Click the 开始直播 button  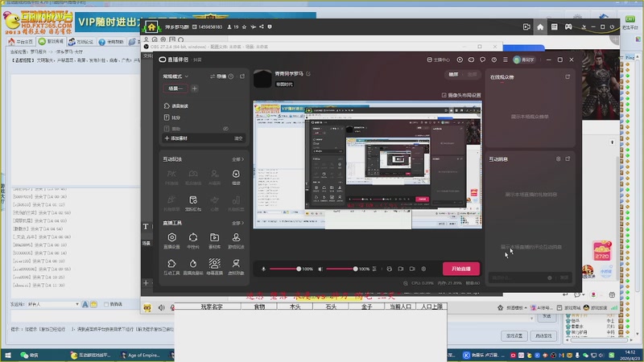[x=461, y=269]
